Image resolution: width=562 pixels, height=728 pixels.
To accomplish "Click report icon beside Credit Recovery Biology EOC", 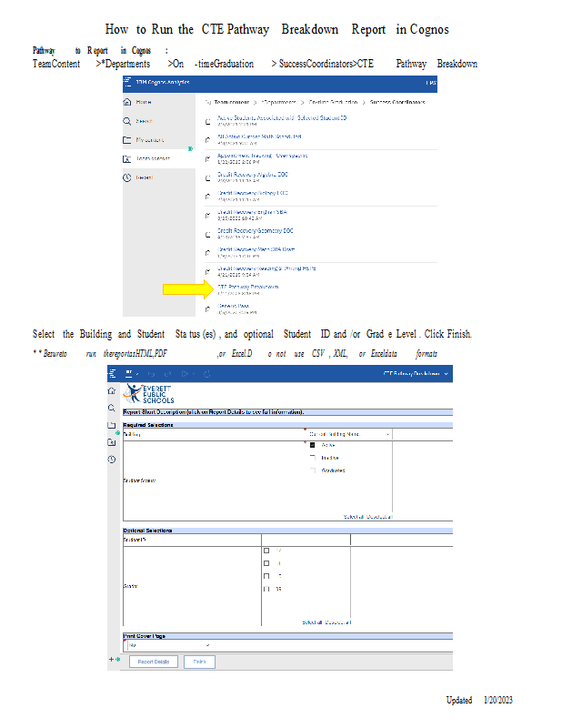I will pos(208,197).
